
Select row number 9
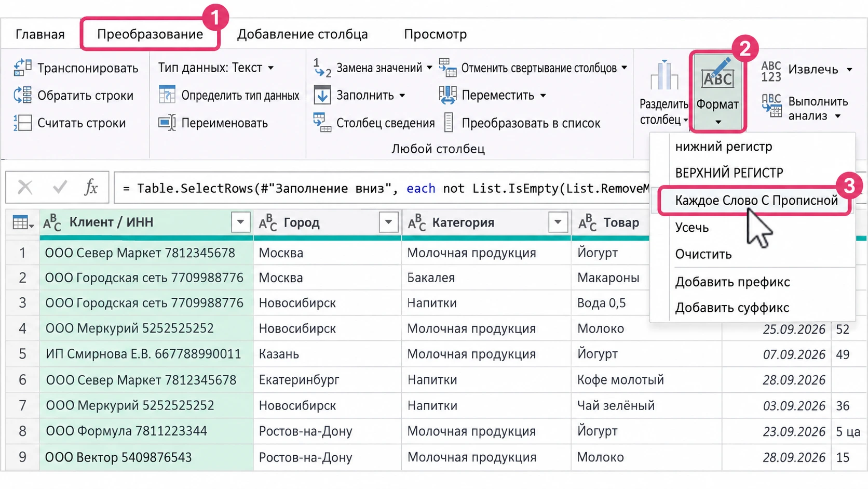tap(22, 457)
